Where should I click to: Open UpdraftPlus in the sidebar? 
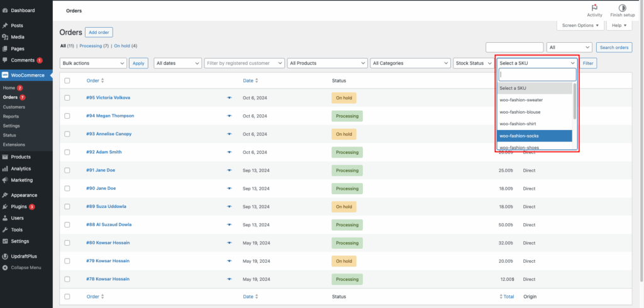[x=24, y=256]
